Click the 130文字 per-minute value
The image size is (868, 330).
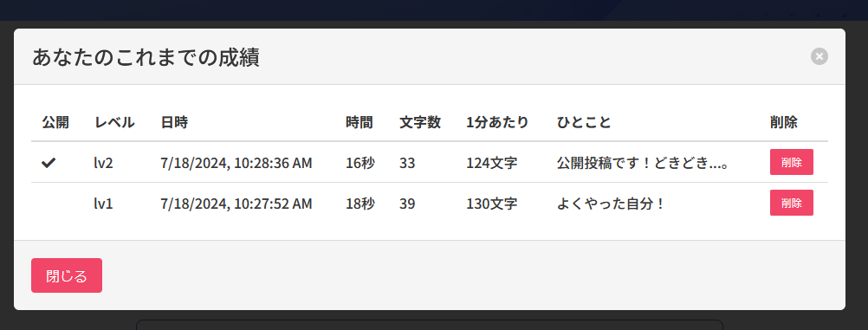click(492, 204)
